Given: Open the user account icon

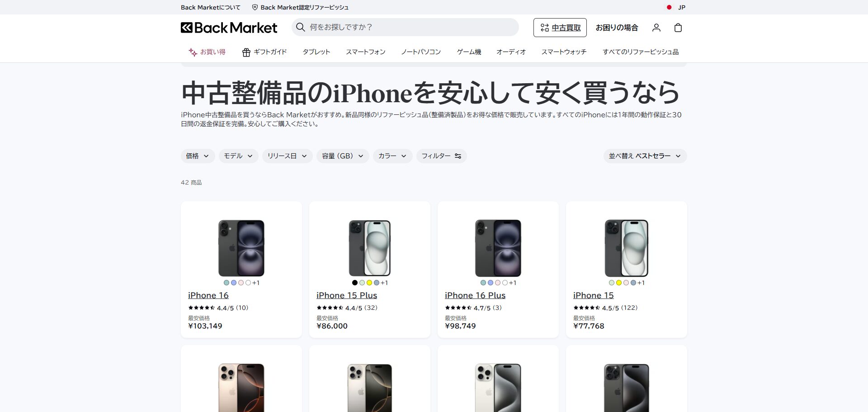Looking at the screenshot, I should coord(656,28).
